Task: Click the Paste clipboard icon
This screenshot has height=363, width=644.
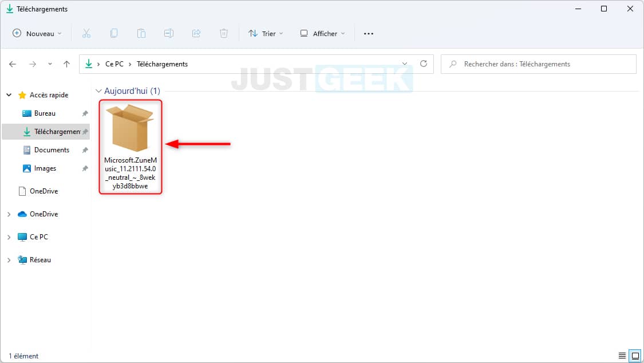Action: [x=141, y=34]
